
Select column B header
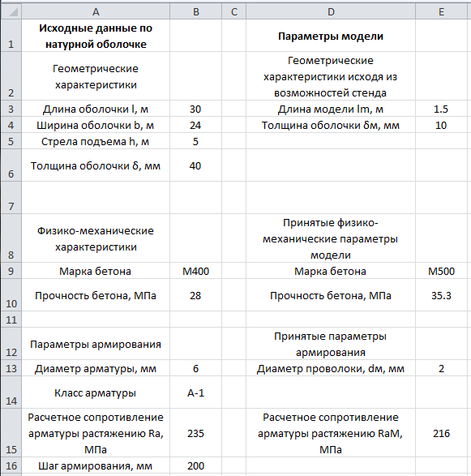click(x=195, y=11)
